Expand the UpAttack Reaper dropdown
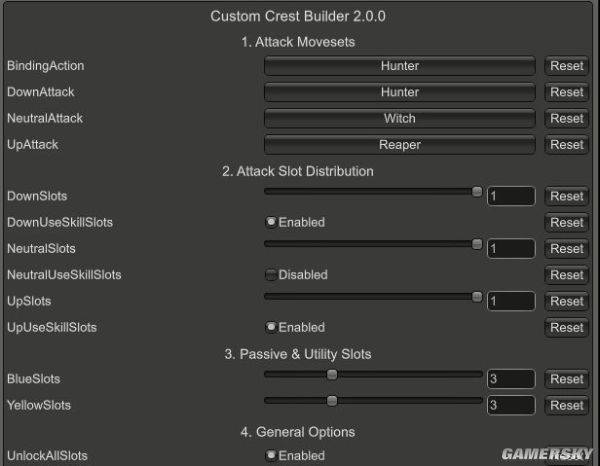Image resolution: width=600 pixels, height=466 pixels. pyautogui.click(x=399, y=145)
